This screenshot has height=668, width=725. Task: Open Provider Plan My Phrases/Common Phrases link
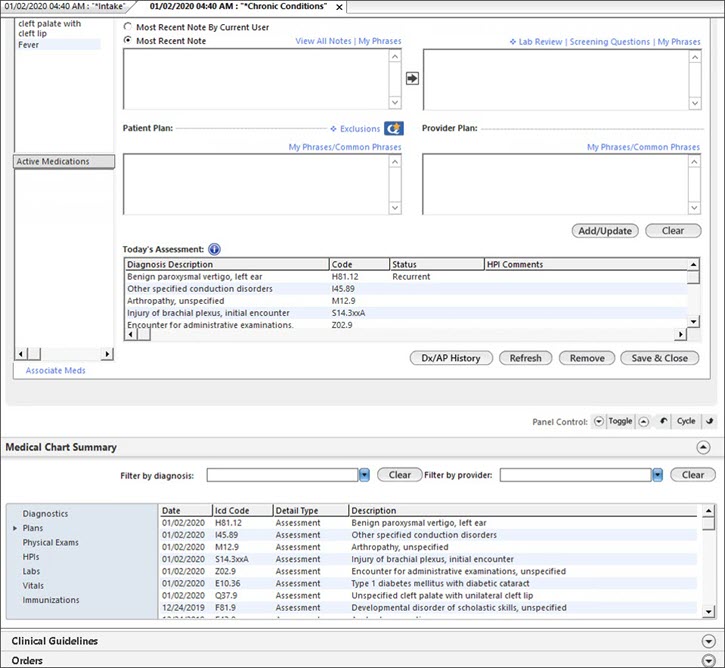coord(643,147)
